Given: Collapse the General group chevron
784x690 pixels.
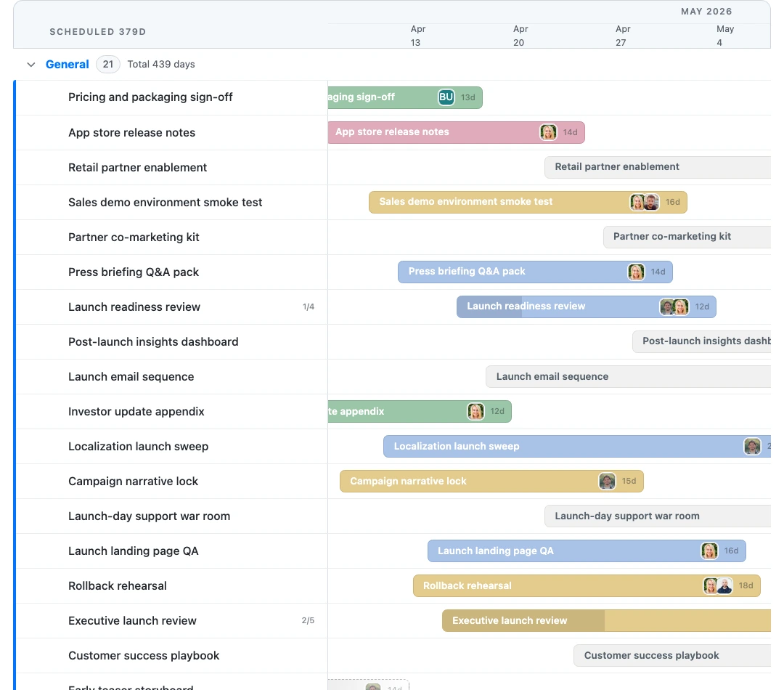Looking at the screenshot, I should (31, 65).
